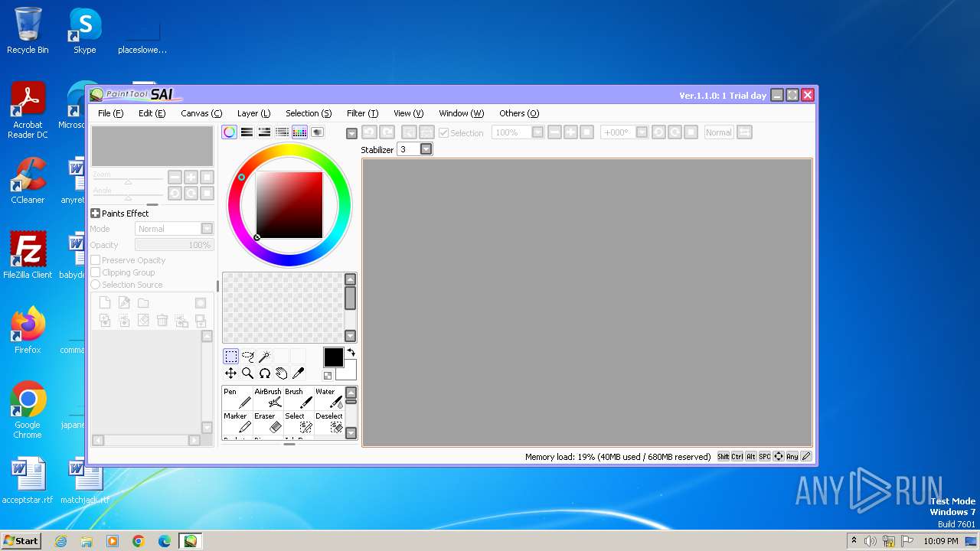Click the Normal blend toolbar button

click(718, 132)
